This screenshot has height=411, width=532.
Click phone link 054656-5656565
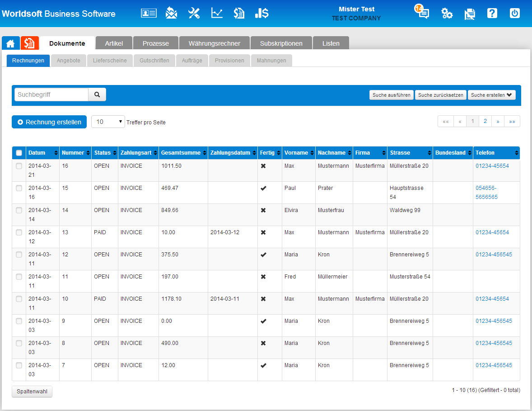[x=486, y=193]
